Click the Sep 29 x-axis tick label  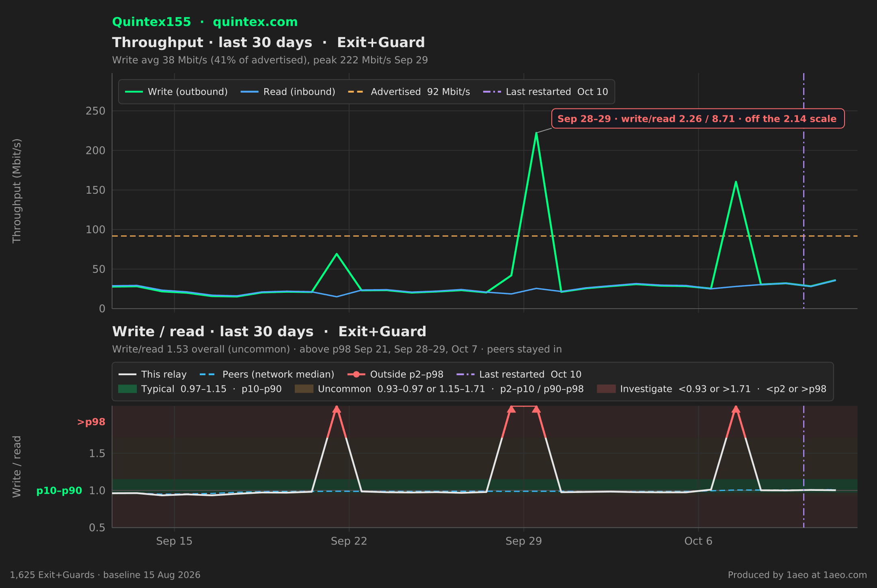click(524, 541)
